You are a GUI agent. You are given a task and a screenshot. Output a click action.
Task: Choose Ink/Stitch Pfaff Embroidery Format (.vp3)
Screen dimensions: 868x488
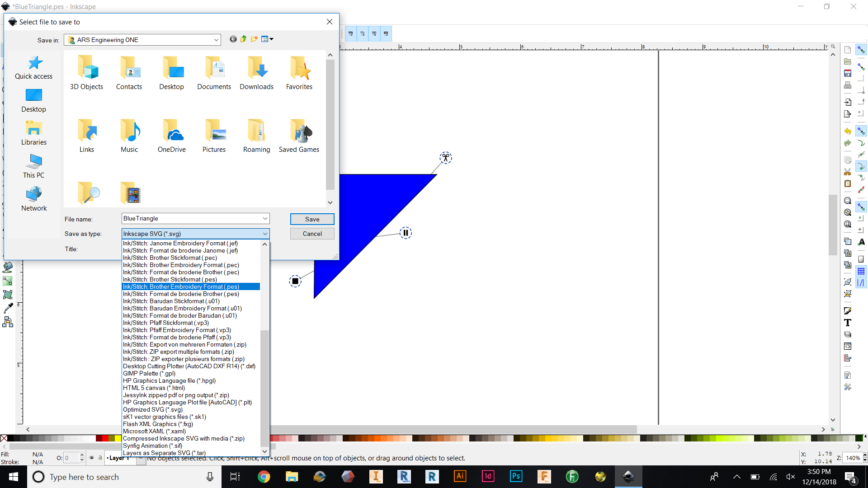pos(177,330)
